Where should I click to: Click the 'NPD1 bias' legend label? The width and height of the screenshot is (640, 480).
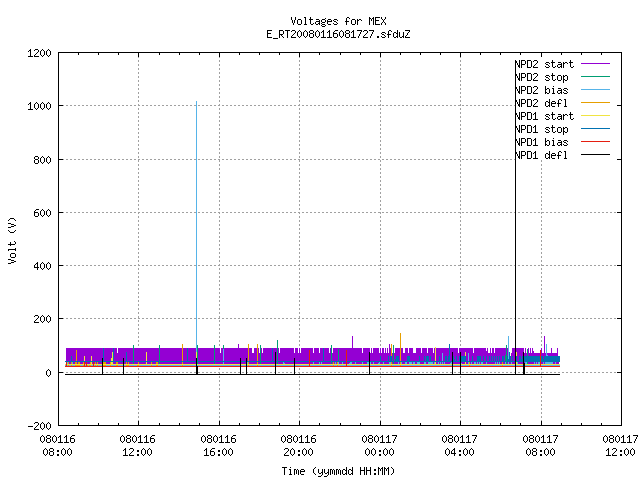[x=542, y=142]
